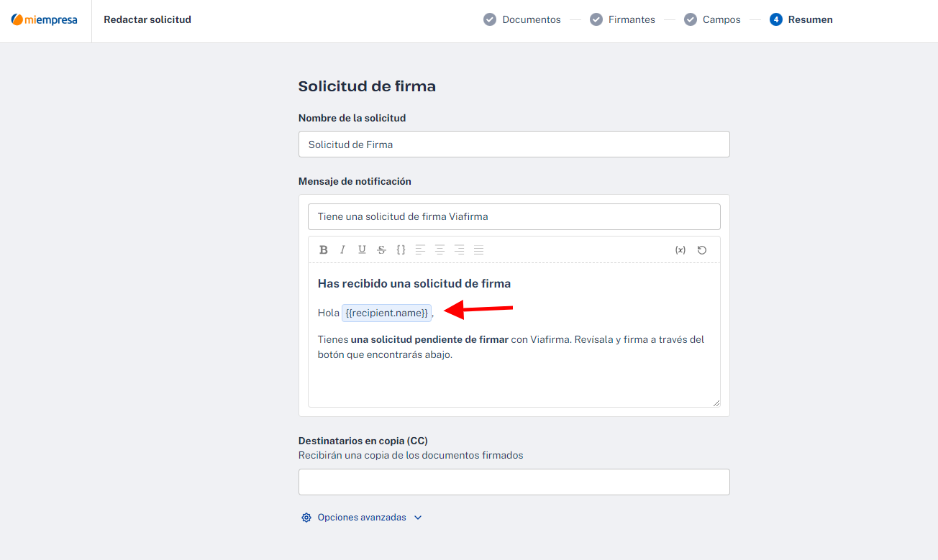The image size is (938, 560).
Task: Click the Destinatarios en copia (CC) field
Action: [x=514, y=482]
